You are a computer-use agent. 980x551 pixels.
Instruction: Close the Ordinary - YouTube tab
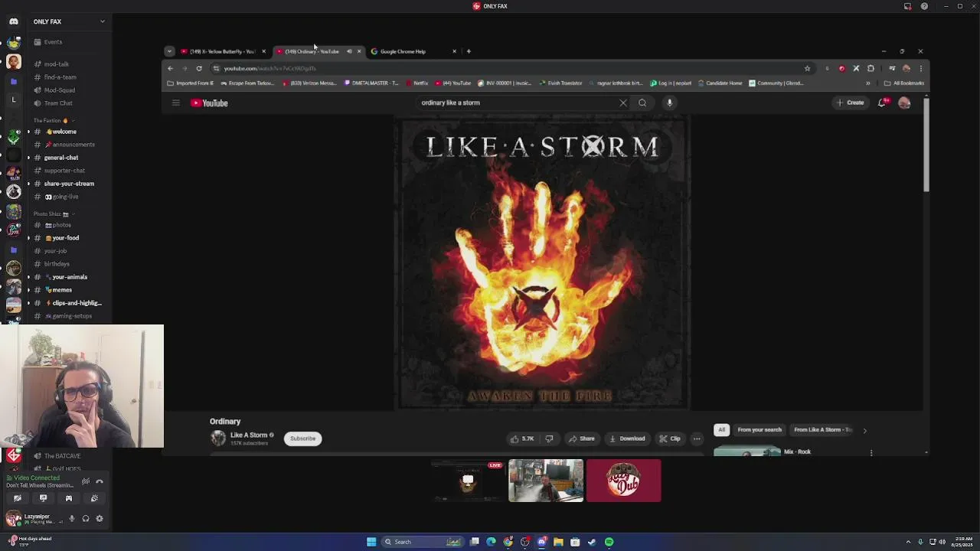pos(358,51)
